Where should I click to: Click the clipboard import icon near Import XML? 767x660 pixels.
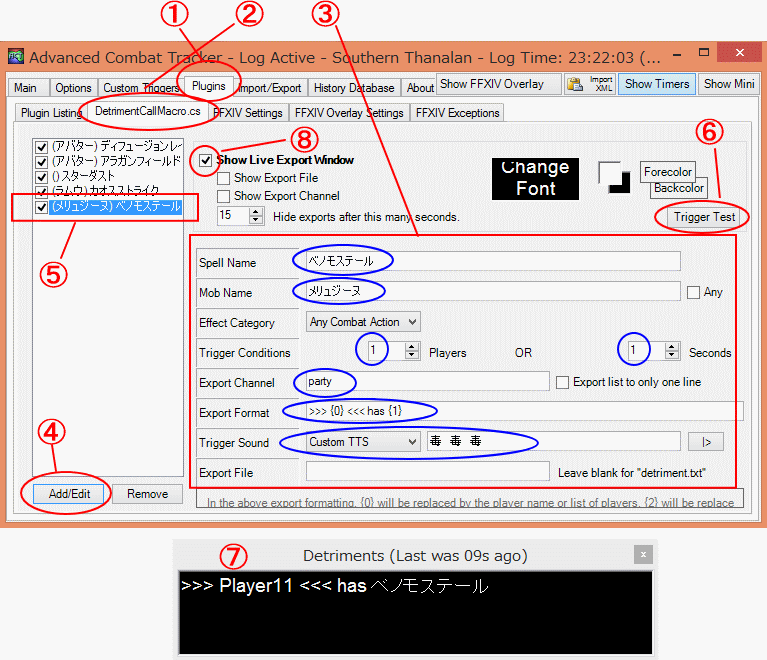coord(575,84)
